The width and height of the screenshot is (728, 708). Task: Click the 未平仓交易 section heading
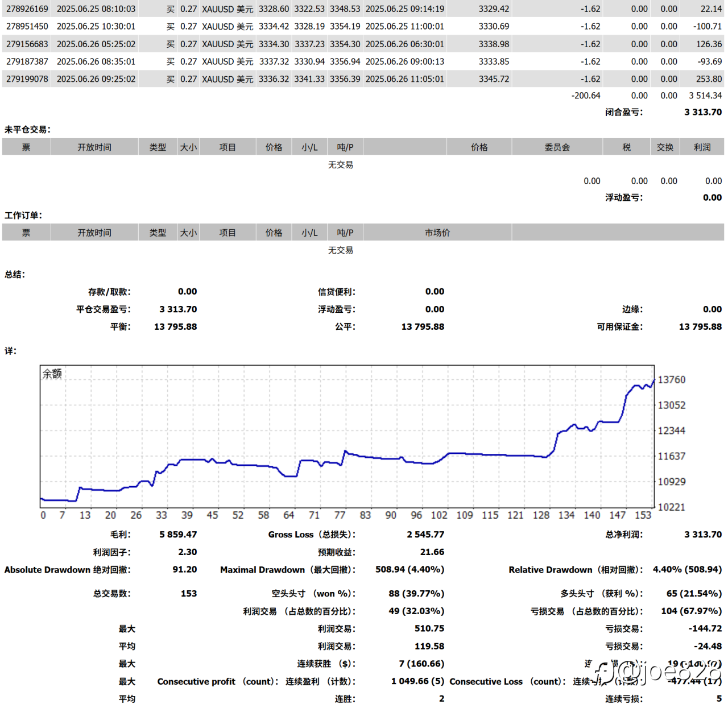pyautogui.click(x=27, y=130)
